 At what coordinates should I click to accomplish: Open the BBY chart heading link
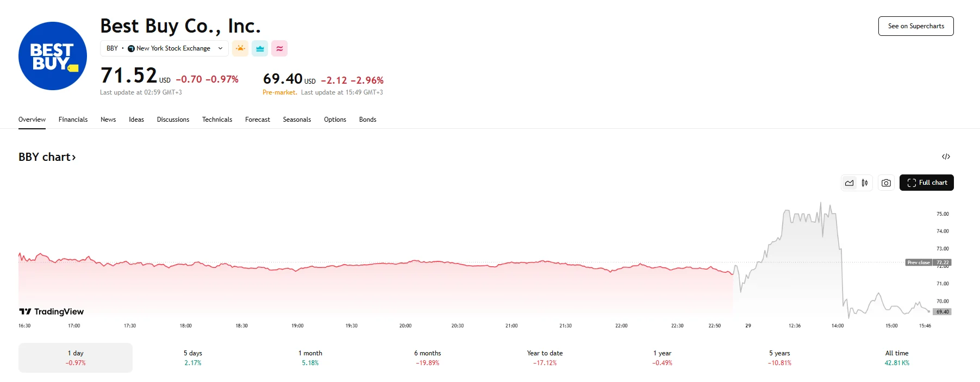pos(47,157)
